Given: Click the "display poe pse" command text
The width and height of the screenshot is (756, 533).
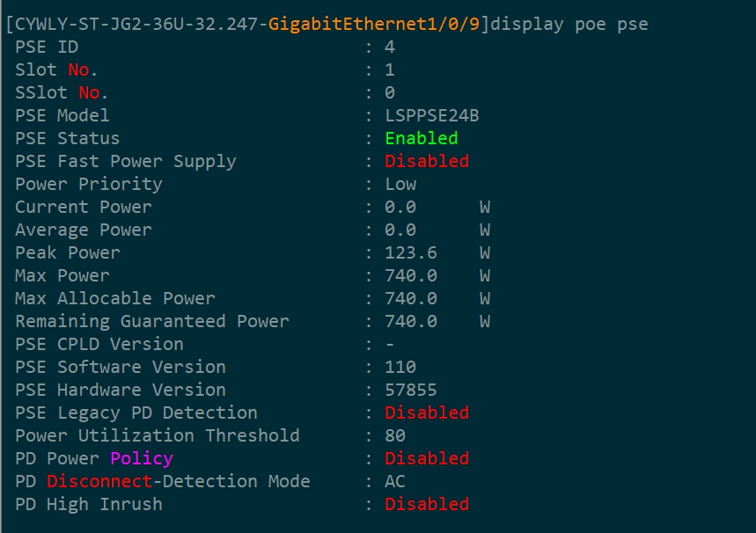Looking at the screenshot, I should pos(569,24).
